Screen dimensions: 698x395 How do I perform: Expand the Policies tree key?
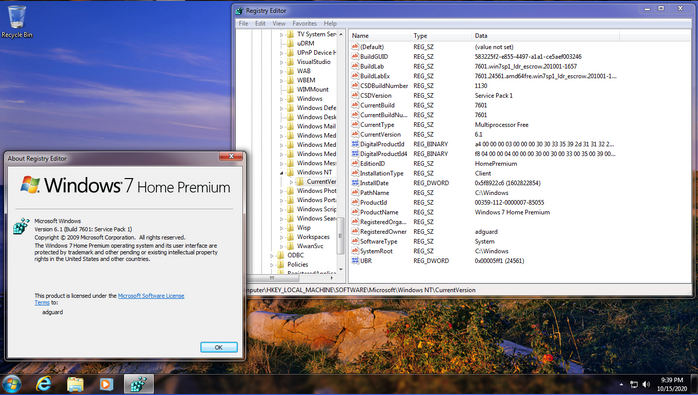point(272,265)
